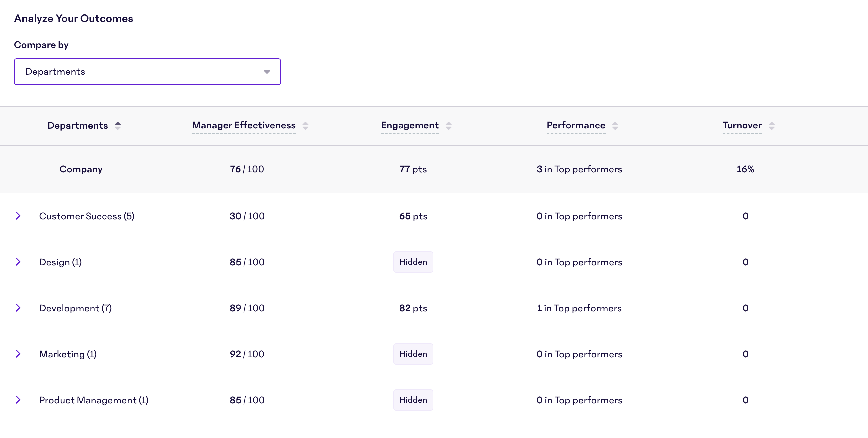The image size is (868, 438).
Task: Click Hidden badge in Product Management row
Action: click(413, 400)
